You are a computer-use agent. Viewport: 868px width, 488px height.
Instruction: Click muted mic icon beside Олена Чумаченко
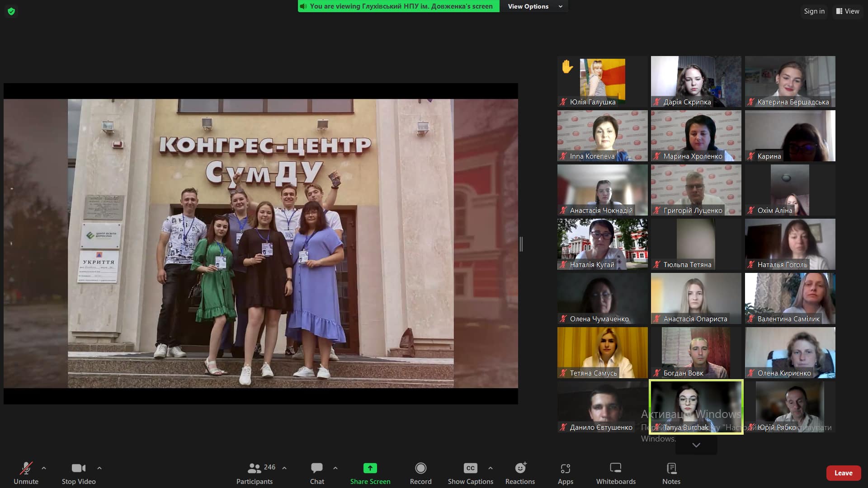click(563, 319)
